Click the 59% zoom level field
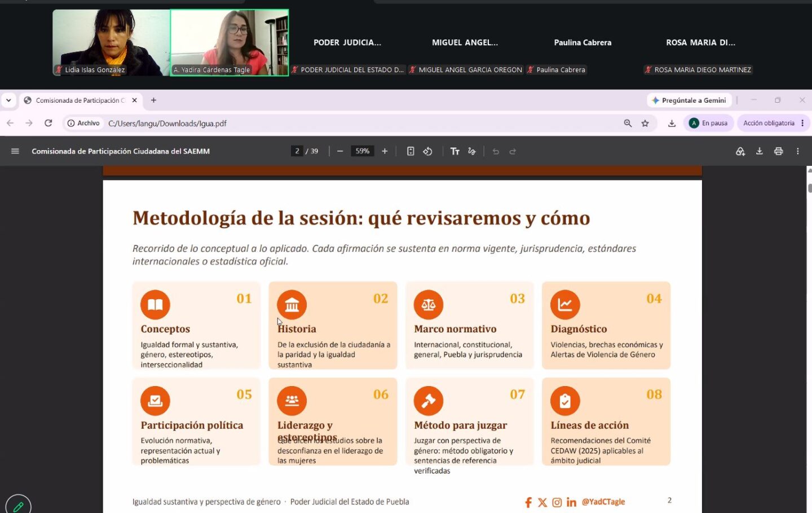Image resolution: width=812 pixels, height=513 pixels. 362,151
